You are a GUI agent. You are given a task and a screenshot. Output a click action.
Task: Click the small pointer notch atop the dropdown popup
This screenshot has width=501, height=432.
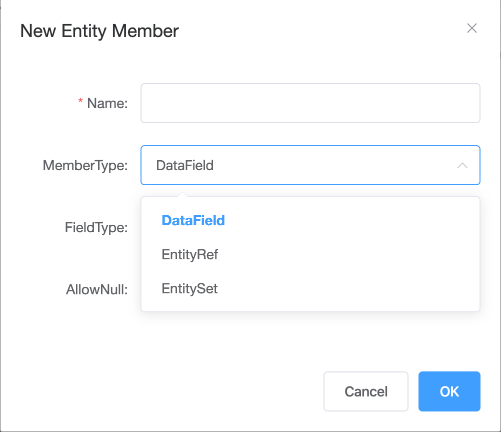[x=182, y=194]
